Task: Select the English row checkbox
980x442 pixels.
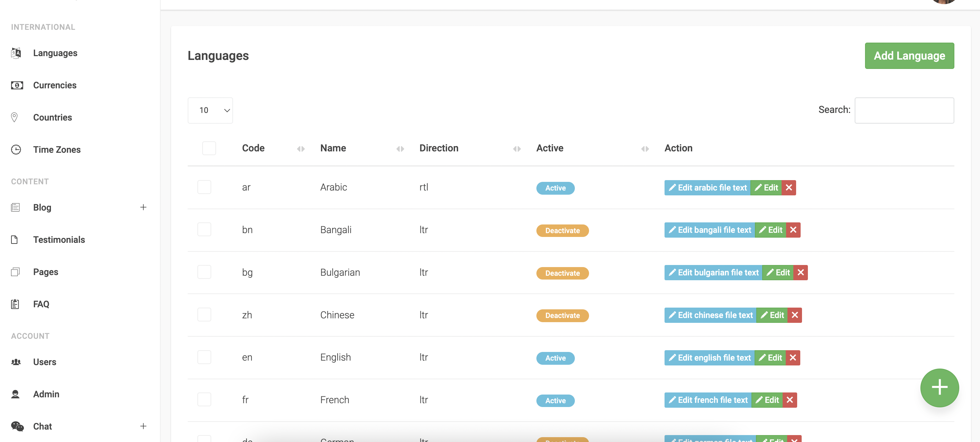Action: (x=204, y=357)
